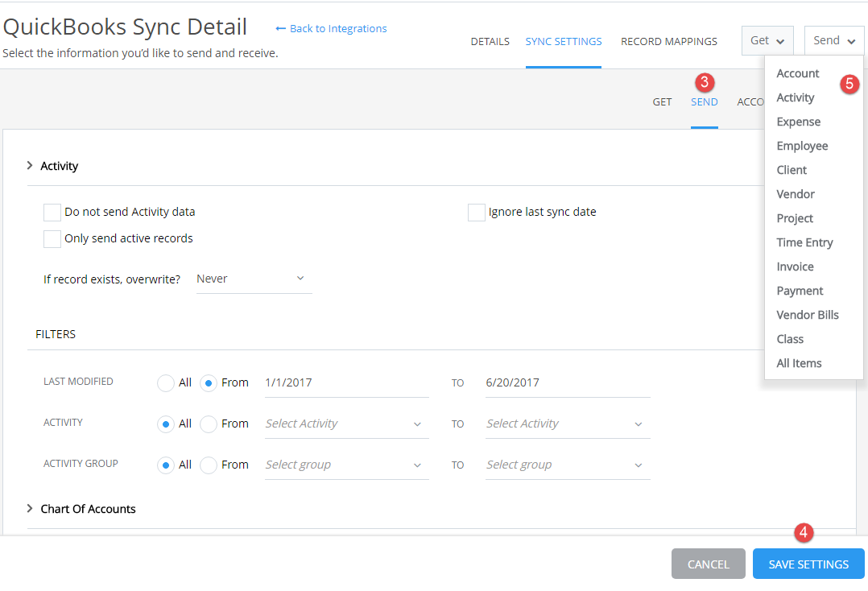Viewport: 868px width, 591px height.
Task: Open the overwrite setting dropdown showing Never
Action: 252,279
